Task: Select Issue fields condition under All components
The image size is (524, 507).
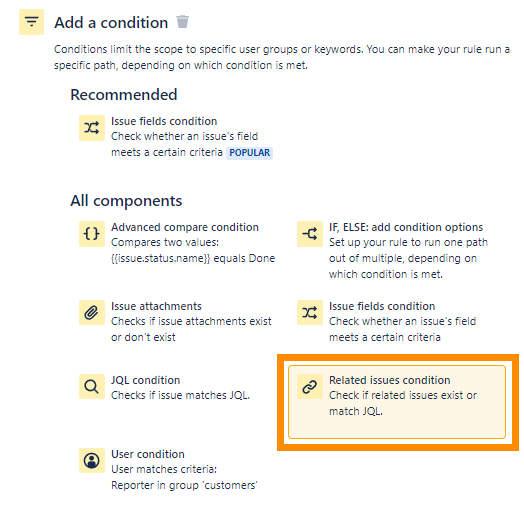Action: [382, 306]
